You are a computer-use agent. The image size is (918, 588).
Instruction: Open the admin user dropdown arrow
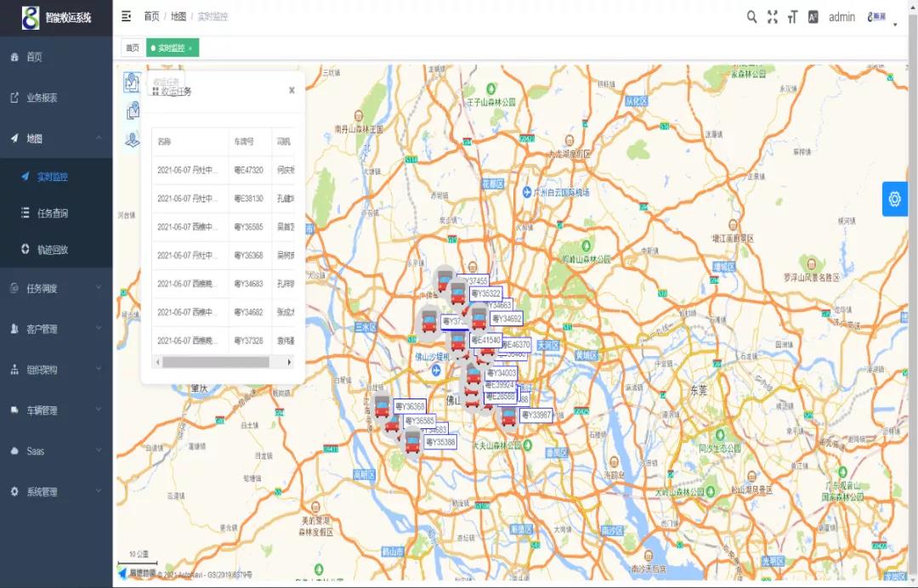pos(895,25)
